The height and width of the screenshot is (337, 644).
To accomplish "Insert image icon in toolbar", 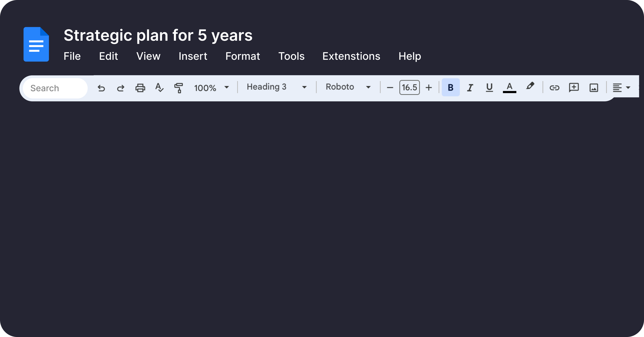I will [x=594, y=88].
